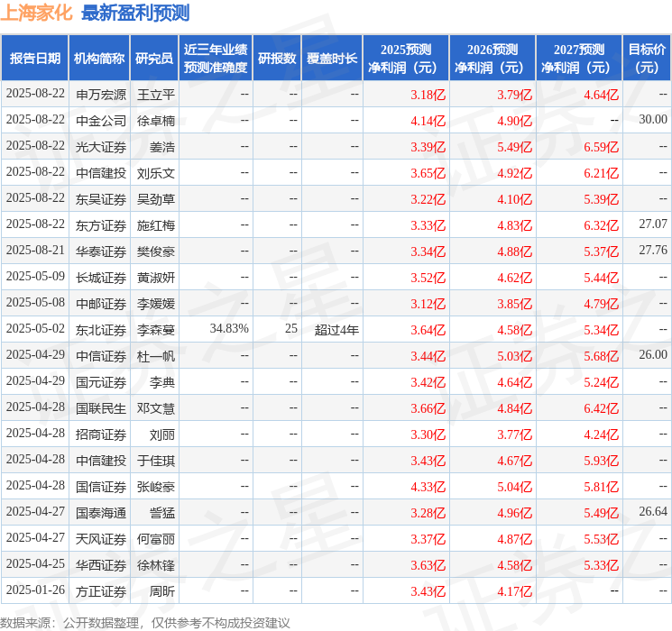Select the 中邮证券 institution cell
The width and height of the screenshot is (672, 631).
[x=101, y=303]
